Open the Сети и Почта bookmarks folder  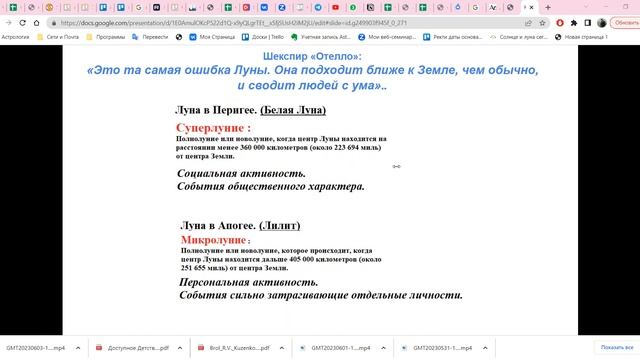58,37
